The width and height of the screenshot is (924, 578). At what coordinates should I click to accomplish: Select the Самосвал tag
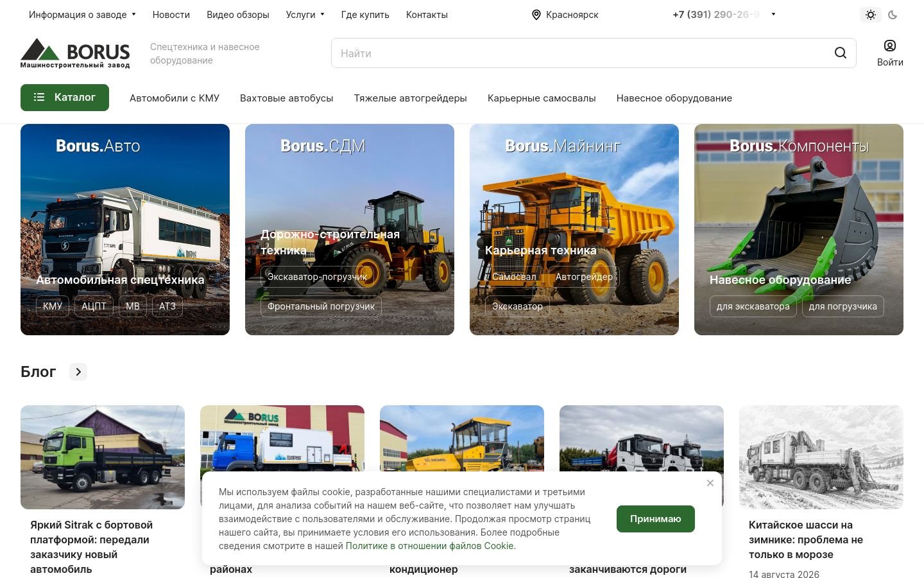point(514,277)
